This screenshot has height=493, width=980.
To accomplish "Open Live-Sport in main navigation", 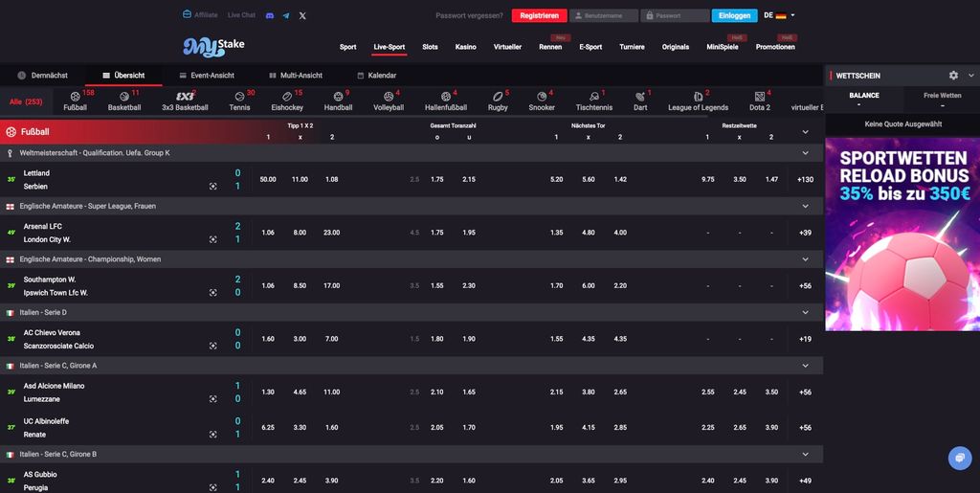I will click(390, 47).
